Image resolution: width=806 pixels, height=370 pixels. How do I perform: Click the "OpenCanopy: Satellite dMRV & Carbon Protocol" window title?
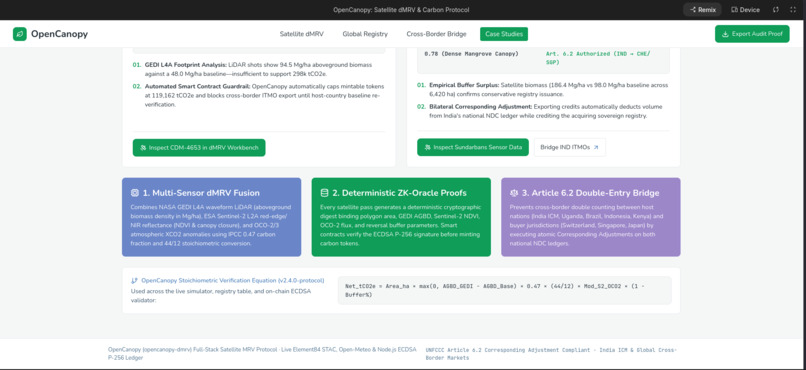click(x=401, y=10)
